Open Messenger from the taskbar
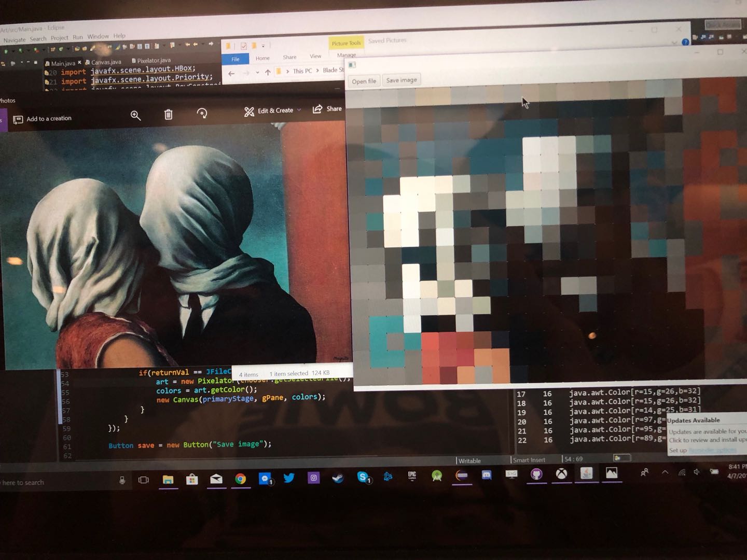 [265, 478]
